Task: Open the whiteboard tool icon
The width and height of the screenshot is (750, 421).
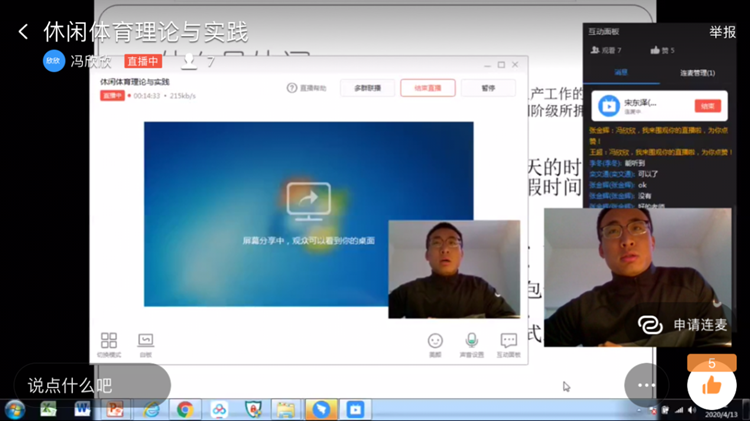Action: coord(146,342)
